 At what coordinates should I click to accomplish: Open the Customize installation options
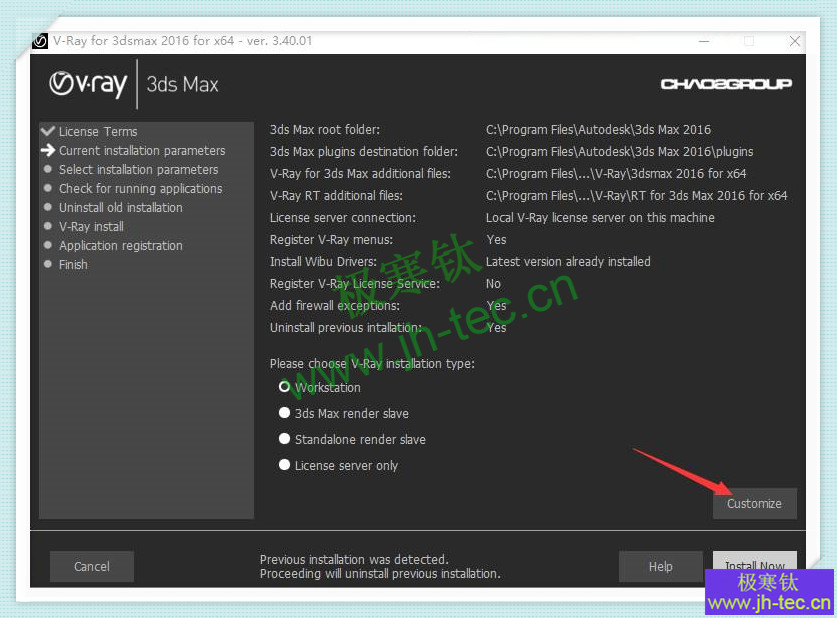[x=754, y=503]
